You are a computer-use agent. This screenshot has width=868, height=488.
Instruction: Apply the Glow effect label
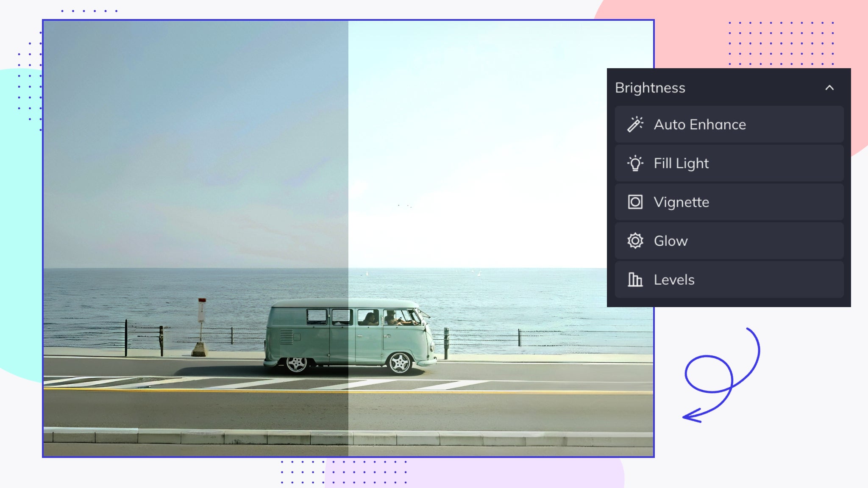[670, 241]
